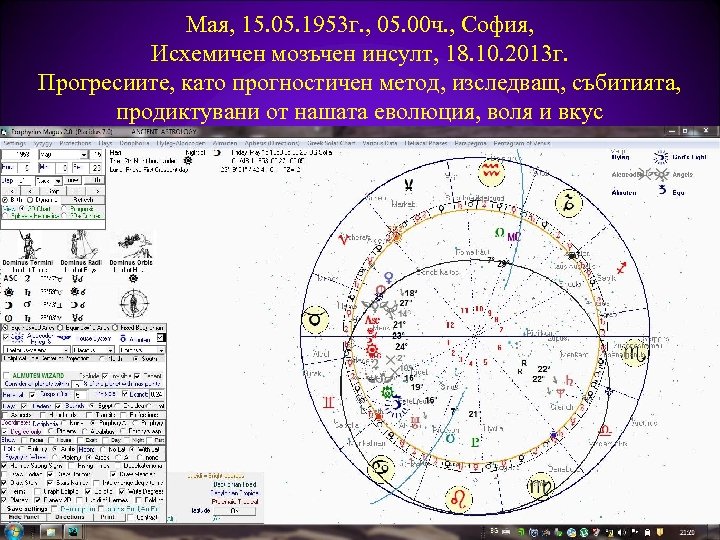Viewport: 720px width, 540px height.
Task: Click the purple MC marker on chart
Action: [x=514, y=237]
